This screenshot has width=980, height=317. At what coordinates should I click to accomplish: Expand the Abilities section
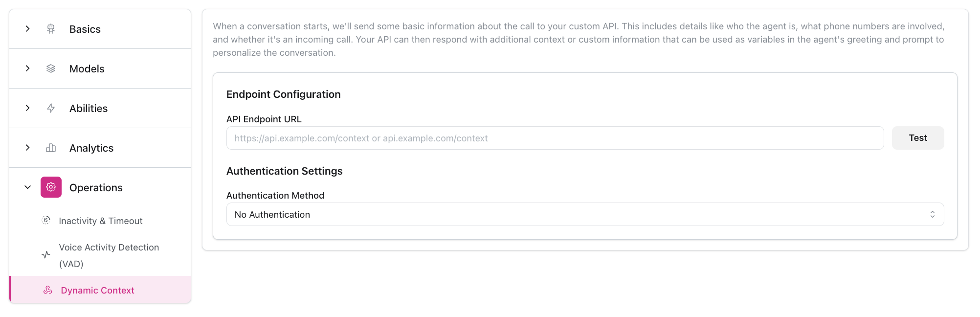coord(27,108)
